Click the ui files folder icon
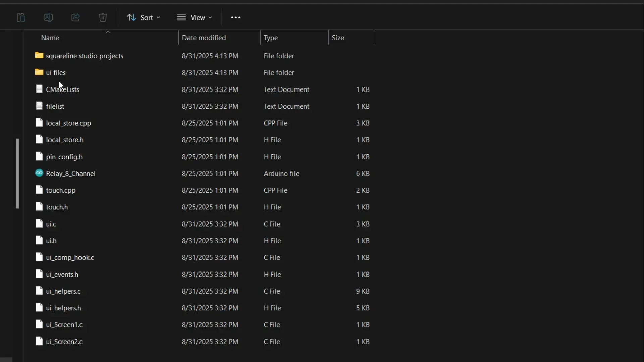 39,72
